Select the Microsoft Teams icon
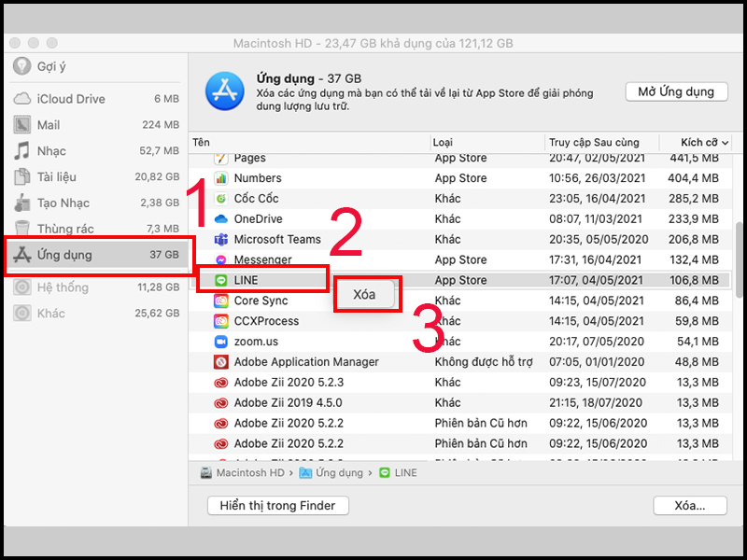This screenshot has width=747, height=560. [220, 240]
